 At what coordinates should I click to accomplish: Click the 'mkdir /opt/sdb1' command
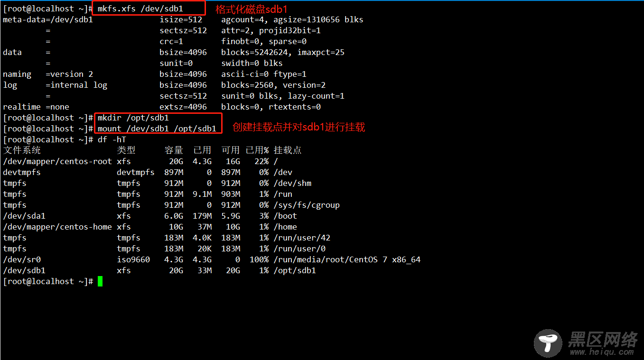(x=133, y=118)
